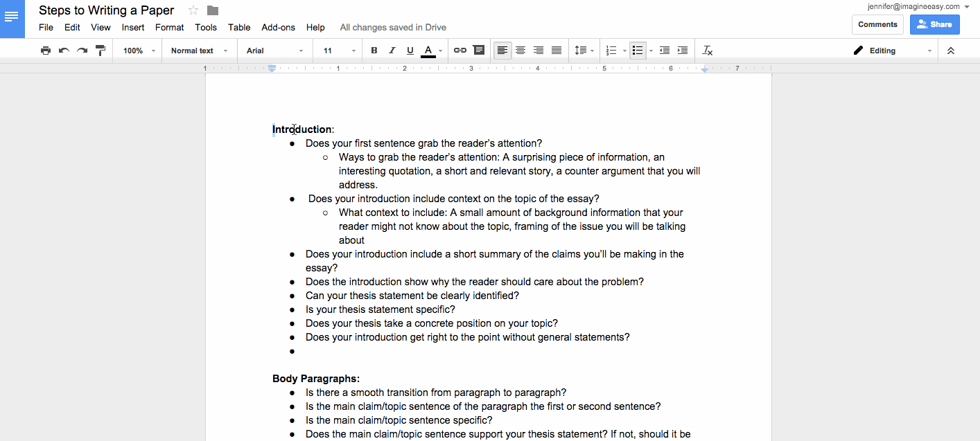
Task: Select left align
Action: (x=502, y=51)
